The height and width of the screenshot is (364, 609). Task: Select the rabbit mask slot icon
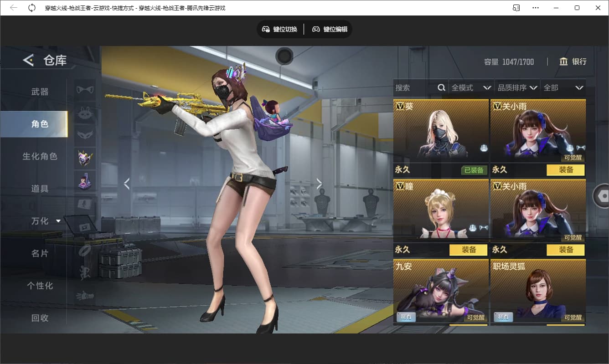[85, 113]
